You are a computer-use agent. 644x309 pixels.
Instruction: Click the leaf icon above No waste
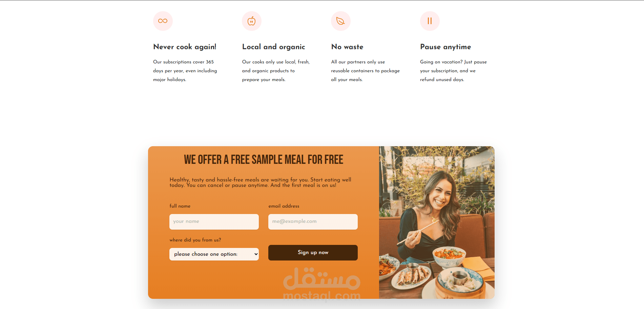click(x=341, y=21)
